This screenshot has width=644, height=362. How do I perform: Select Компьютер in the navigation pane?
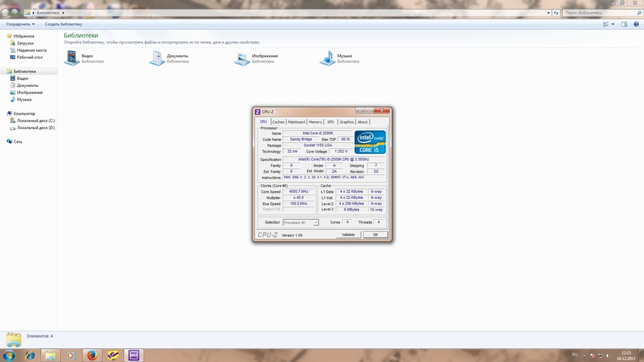click(24, 113)
